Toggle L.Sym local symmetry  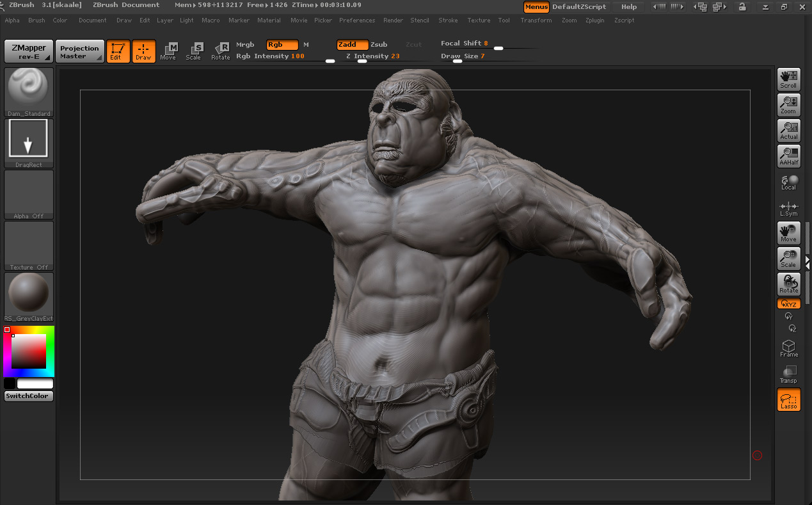coord(789,209)
